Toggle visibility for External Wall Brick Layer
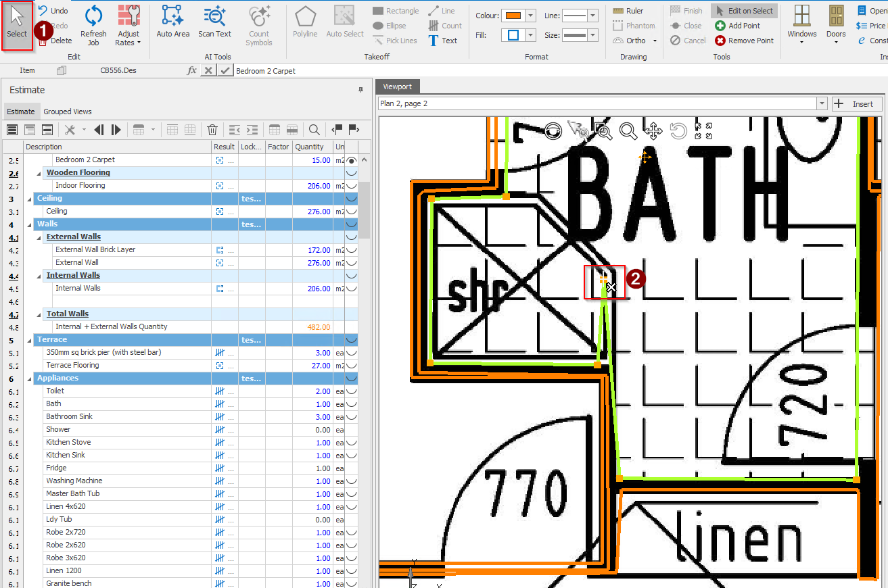The height and width of the screenshot is (588, 888). (352, 250)
